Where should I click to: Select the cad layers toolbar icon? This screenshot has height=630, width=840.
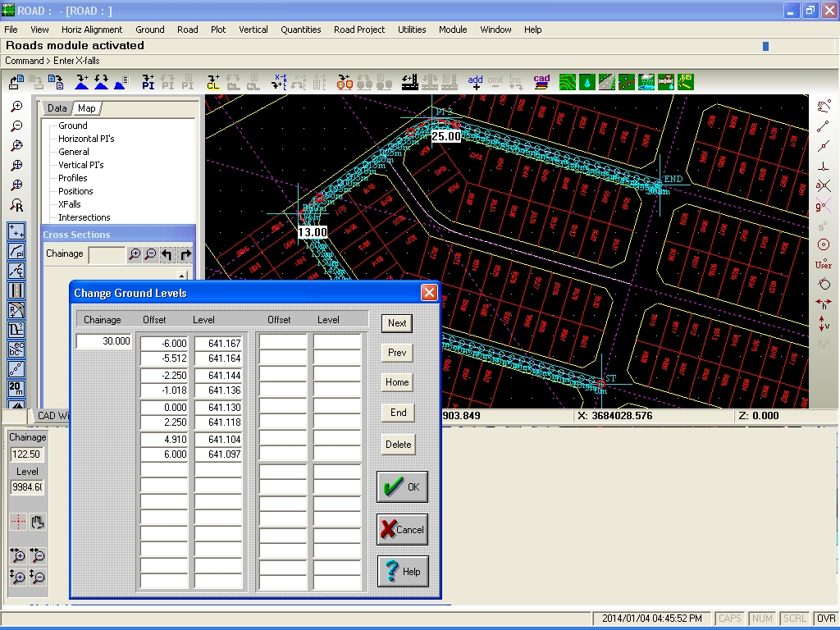[x=541, y=82]
